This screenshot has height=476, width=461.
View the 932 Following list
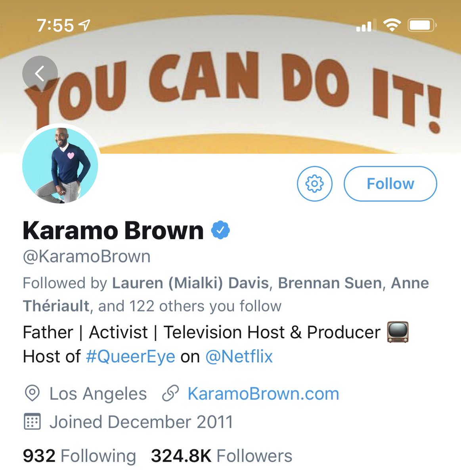tap(79, 456)
